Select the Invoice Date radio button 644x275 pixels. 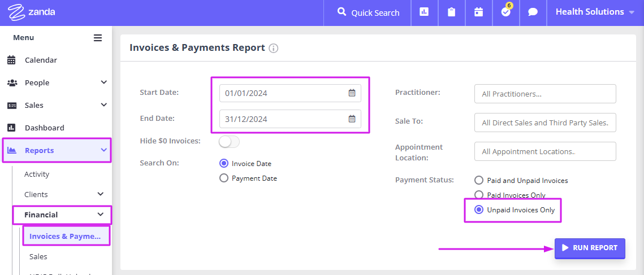(x=223, y=163)
